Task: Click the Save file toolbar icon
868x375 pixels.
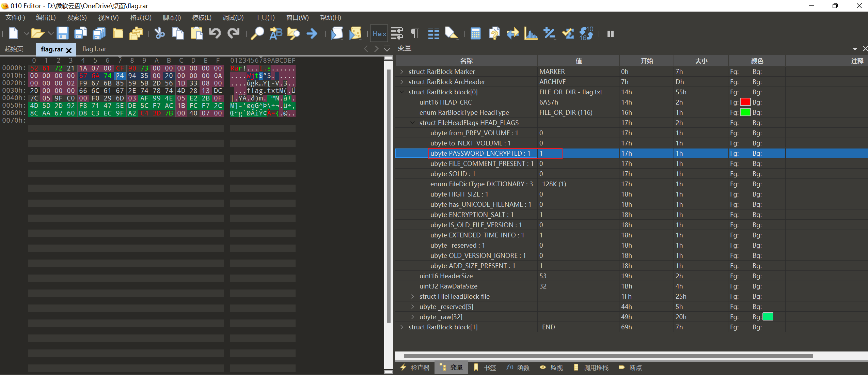Action: click(62, 33)
